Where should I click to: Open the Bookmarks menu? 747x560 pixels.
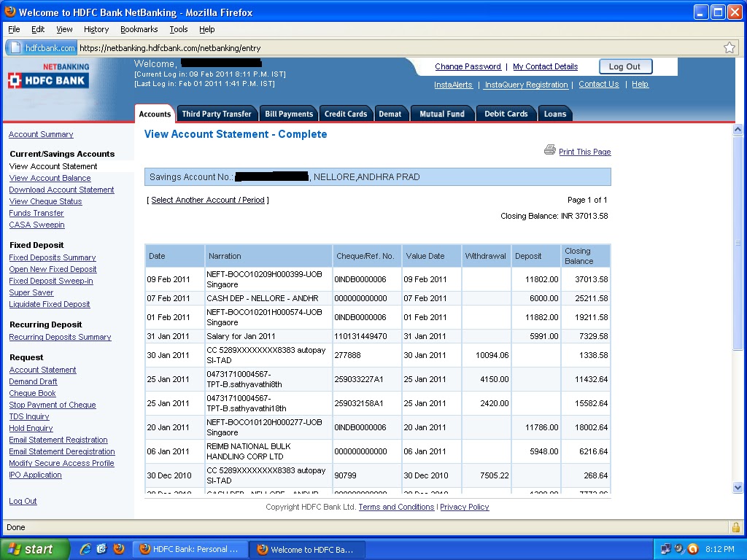pyautogui.click(x=139, y=29)
